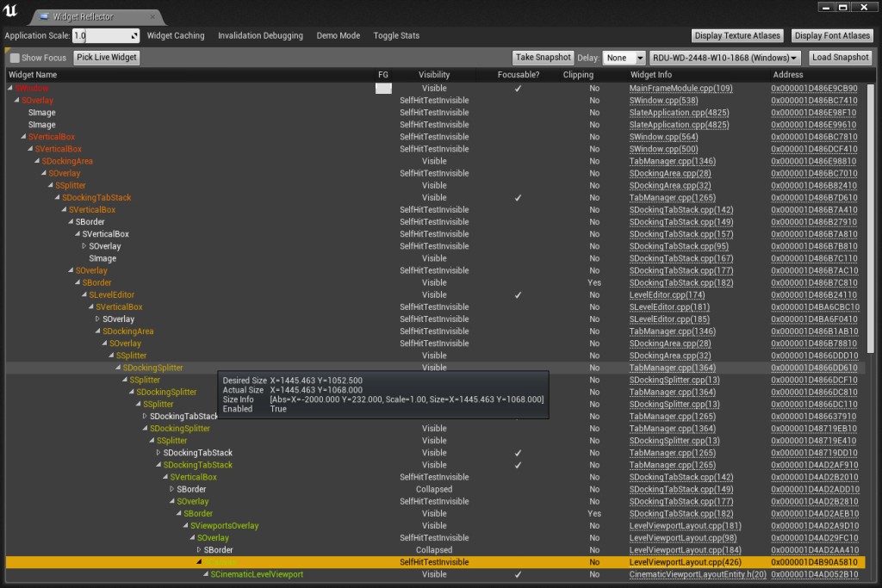Collapse the SWindow tree node
The width and height of the screenshot is (882, 588).
pos(10,88)
